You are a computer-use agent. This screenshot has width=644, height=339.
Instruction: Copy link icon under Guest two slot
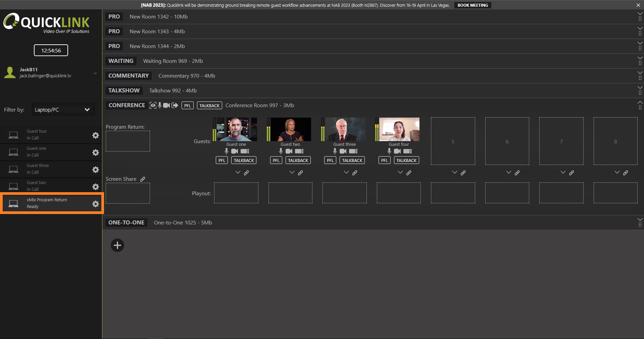coord(300,173)
